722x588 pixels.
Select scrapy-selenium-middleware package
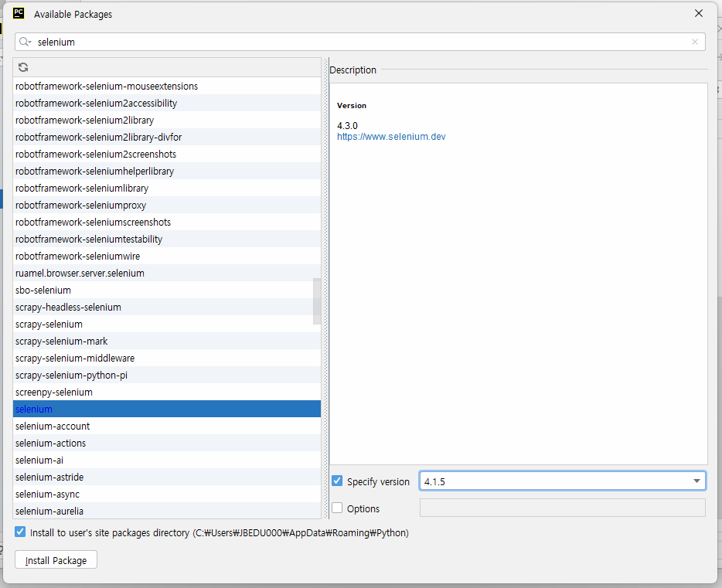(167, 359)
